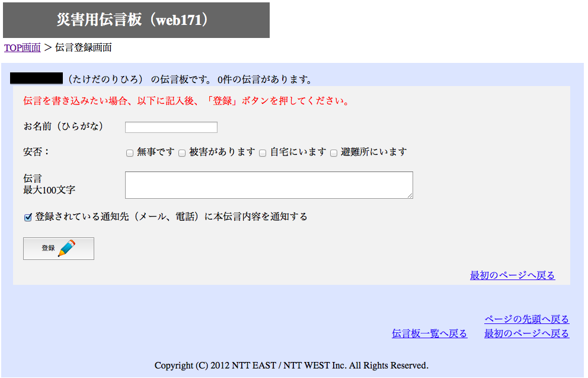Grab the resize handle of 伝言 textarea
588x378 pixels.
pos(410,196)
